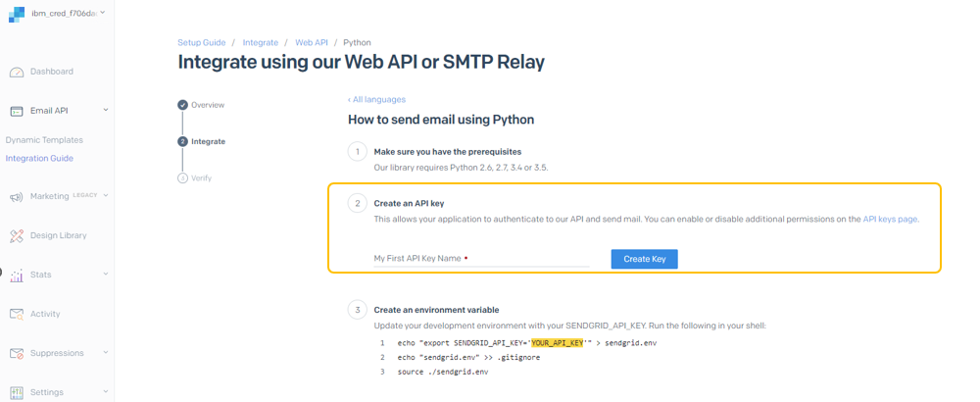The width and height of the screenshot is (980, 402).
Task: Click the Create Key button
Action: (645, 259)
